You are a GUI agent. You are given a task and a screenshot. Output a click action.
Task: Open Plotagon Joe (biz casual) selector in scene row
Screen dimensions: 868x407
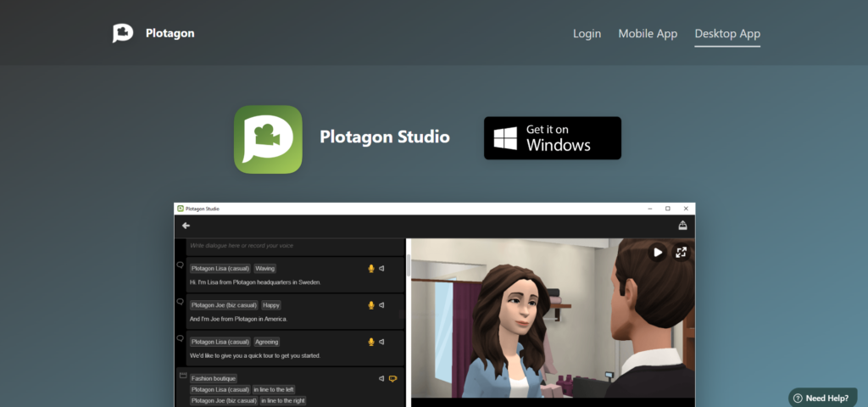point(224,400)
